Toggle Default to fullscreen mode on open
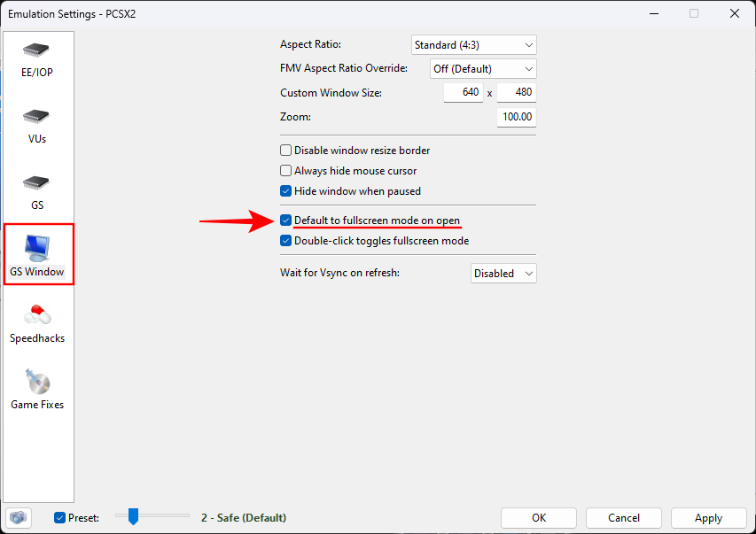Viewport: 756px width, 534px height. tap(286, 221)
